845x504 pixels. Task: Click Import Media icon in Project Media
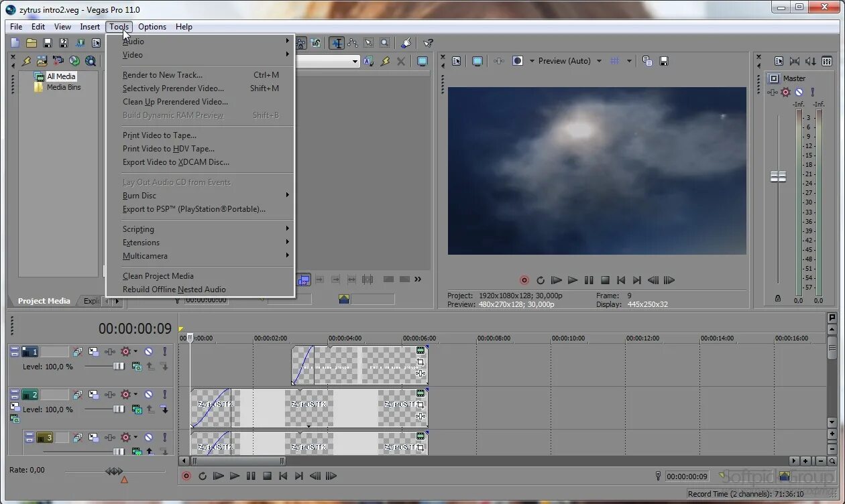[x=42, y=61]
